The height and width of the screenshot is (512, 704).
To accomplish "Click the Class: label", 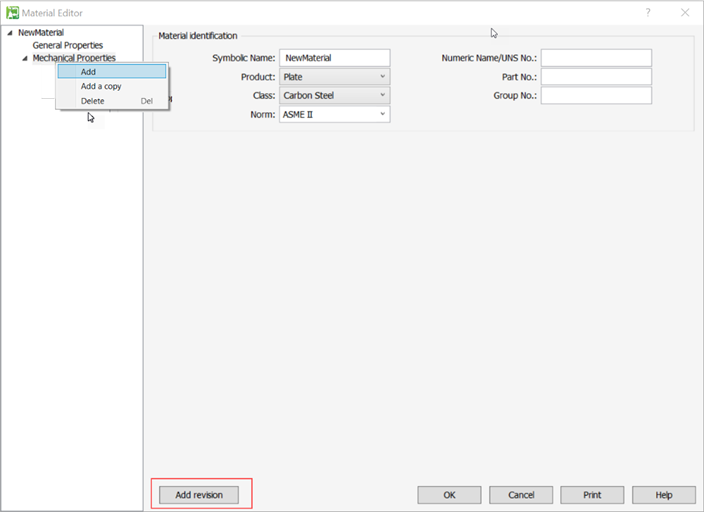I will (264, 95).
